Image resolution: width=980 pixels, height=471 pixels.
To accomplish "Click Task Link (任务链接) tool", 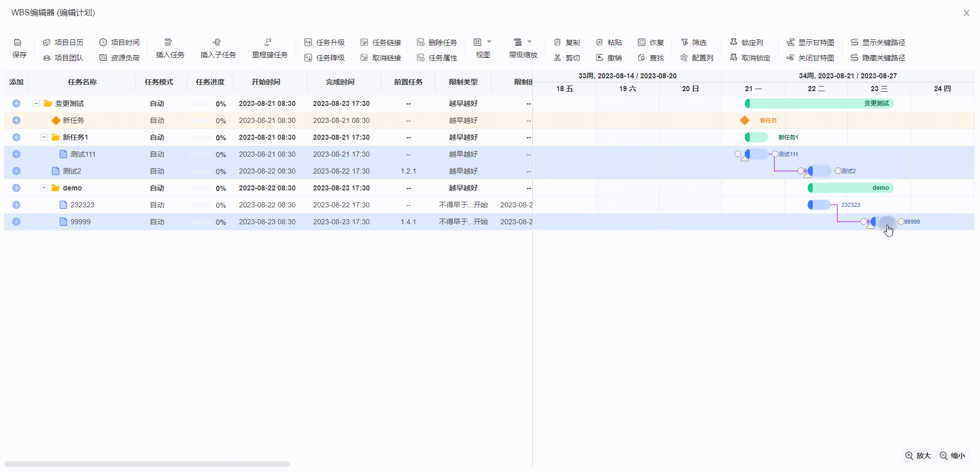I will (381, 42).
